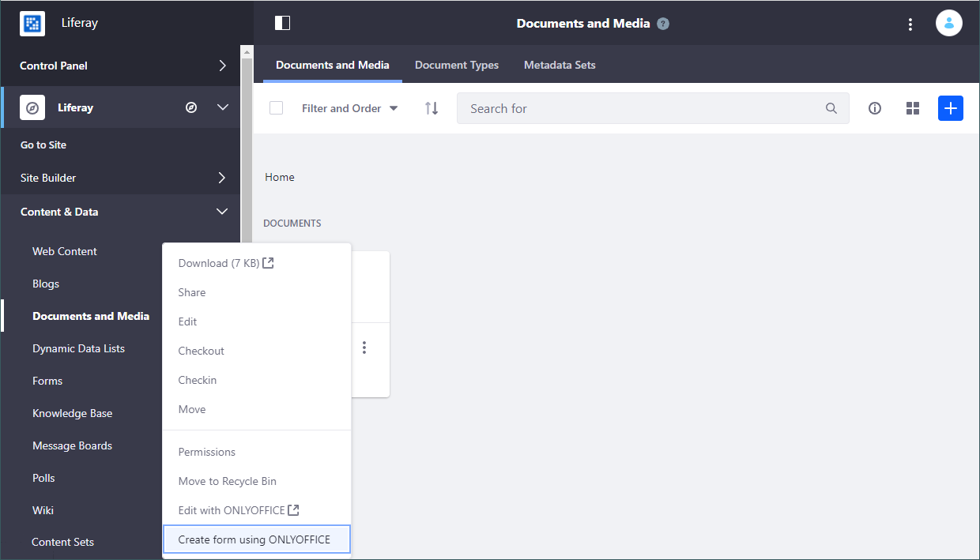Collapse the Content & Data section

[x=222, y=212]
